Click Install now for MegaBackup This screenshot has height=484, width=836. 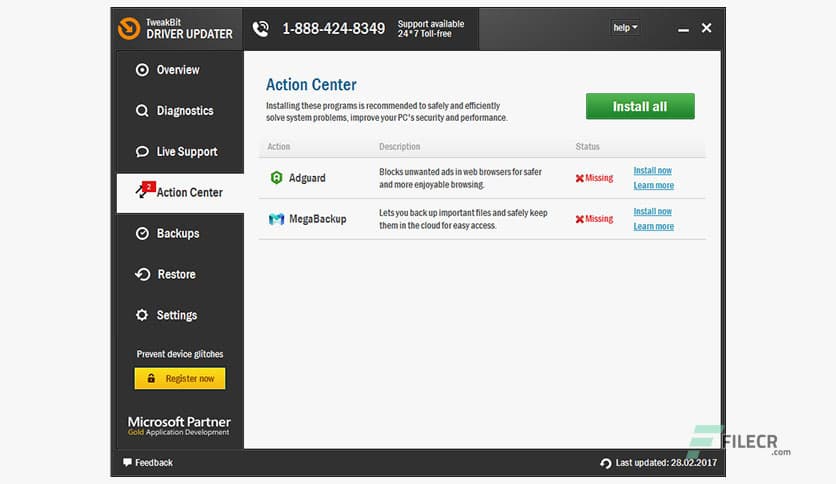[653, 212]
